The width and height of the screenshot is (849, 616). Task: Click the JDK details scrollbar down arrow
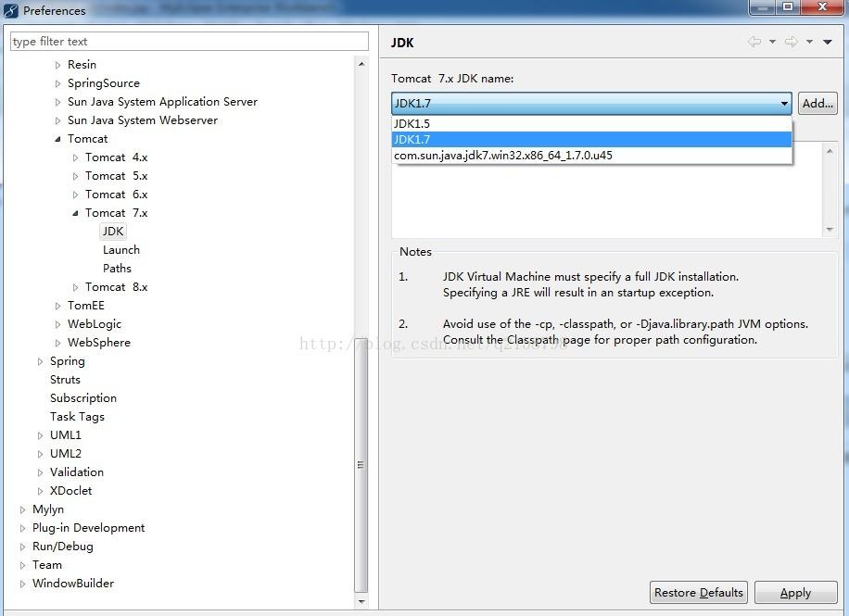coord(830,230)
